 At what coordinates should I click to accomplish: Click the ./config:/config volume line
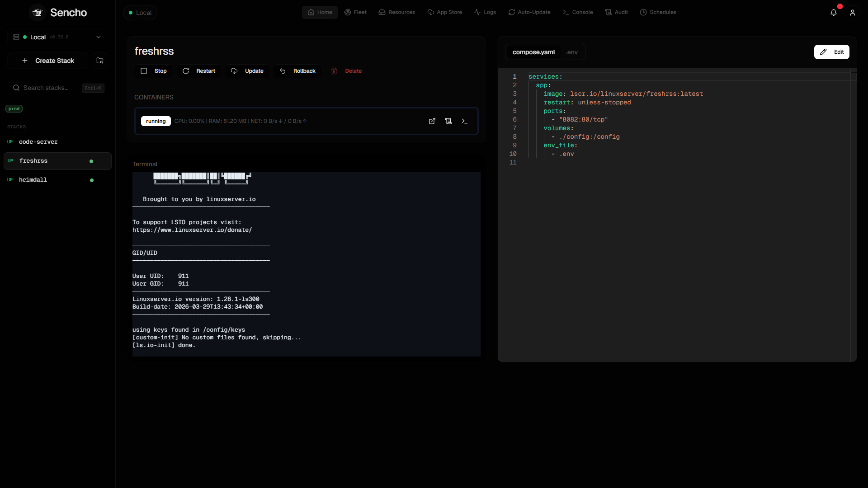[x=585, y=137]
